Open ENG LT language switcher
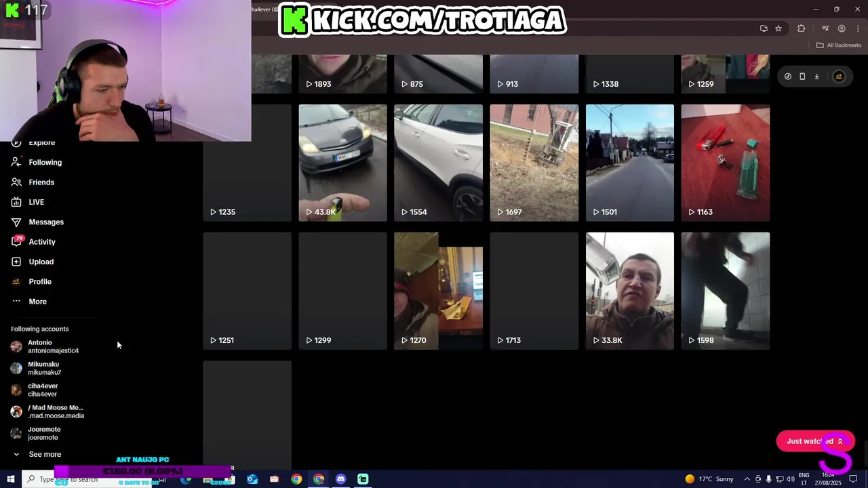This screenshot has height=488, width=868. click(x=804, y=479)
